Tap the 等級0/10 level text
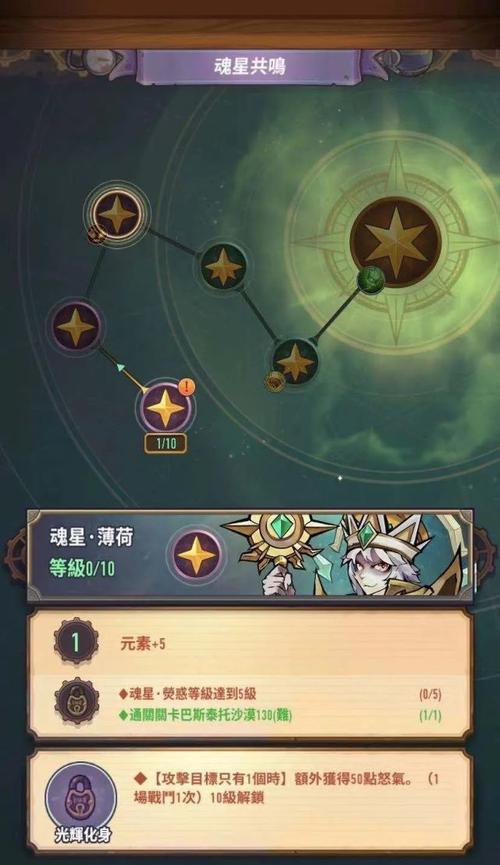 click(x=82, y=568)
